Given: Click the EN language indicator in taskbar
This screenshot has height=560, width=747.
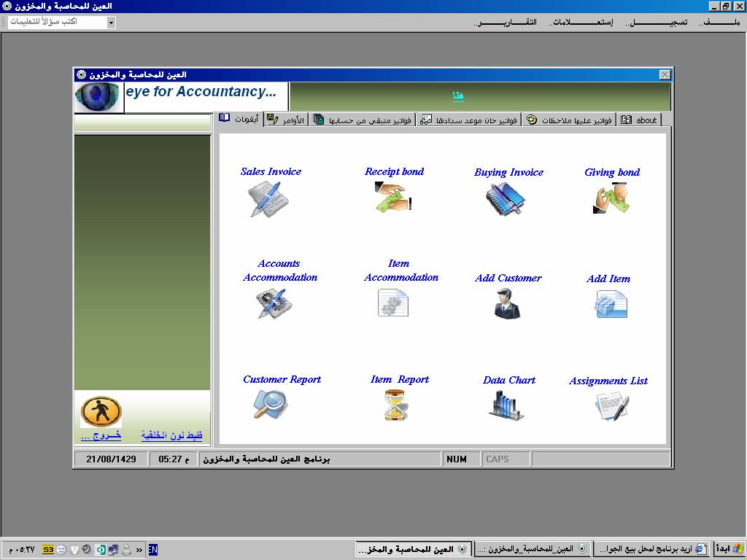Looking at the screenshot, I should coord(153,550).
